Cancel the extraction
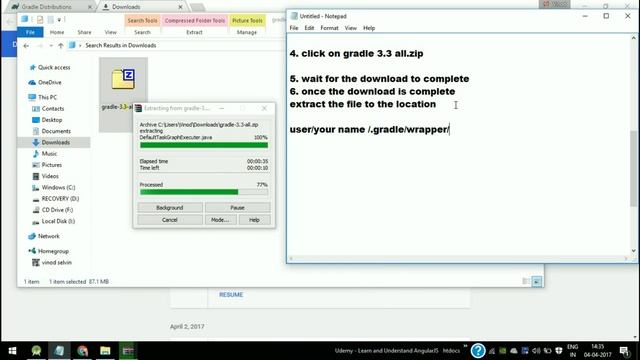This screenshot has height=360, width=640. (x=170, y=220)
